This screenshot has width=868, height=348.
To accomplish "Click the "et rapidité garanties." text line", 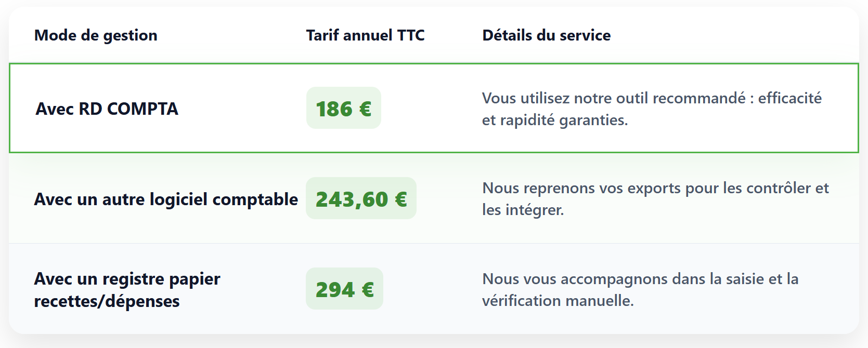I will tap(554, 120).
